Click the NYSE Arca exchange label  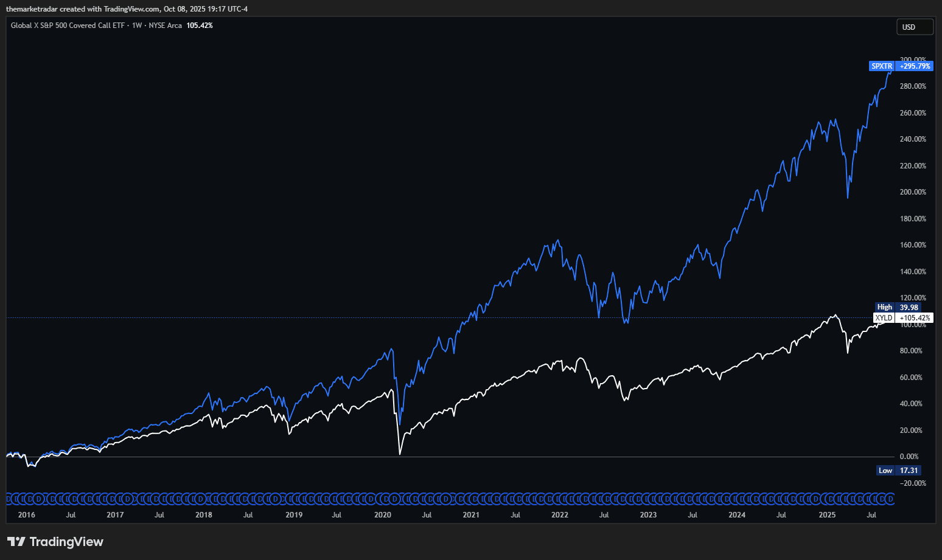point(165,26)
